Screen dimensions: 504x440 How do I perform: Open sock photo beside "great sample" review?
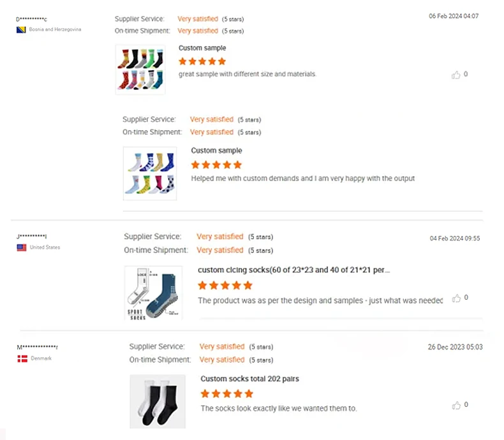[140, 70]
